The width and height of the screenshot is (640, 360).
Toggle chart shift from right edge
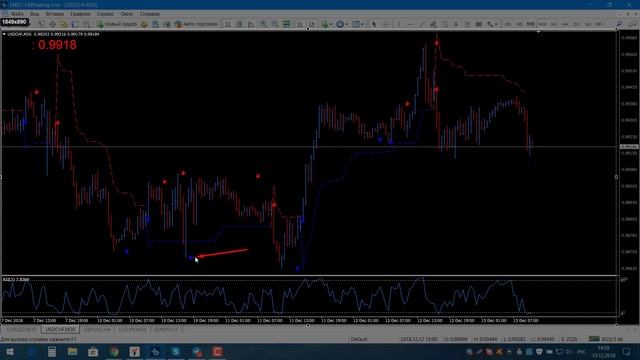(x=311, y=24)
